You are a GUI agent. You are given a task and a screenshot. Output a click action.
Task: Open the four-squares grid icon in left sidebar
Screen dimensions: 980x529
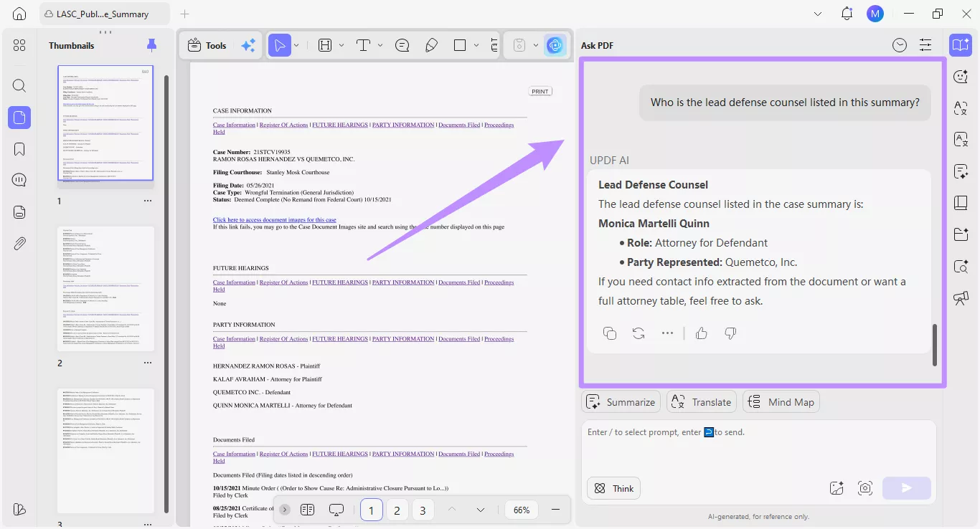point(19,45)
